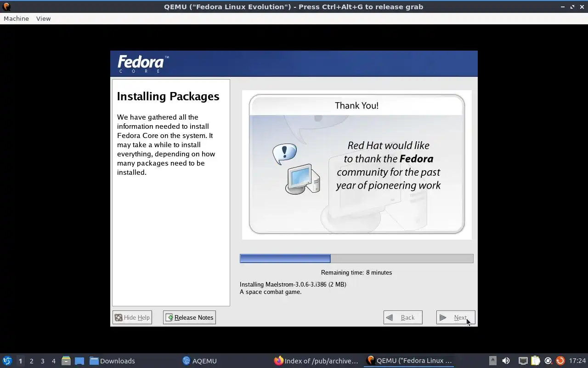Click the package installation progress bar
588x368 pixels.
tap(356, 259)
